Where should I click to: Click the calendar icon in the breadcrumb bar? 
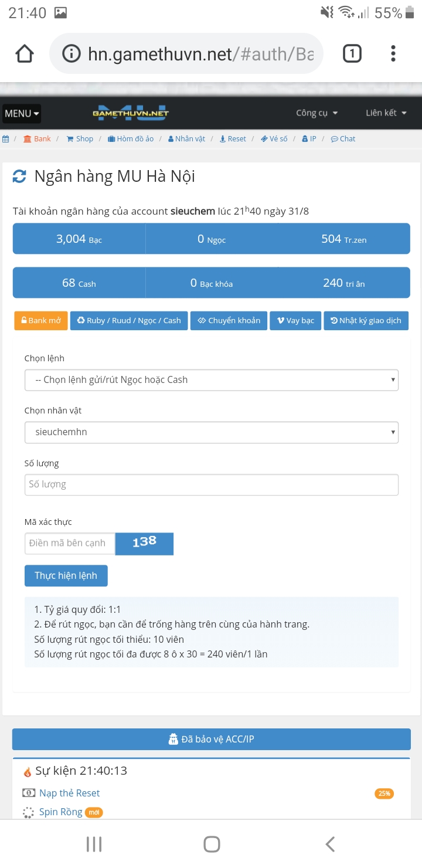coord(6,139)
